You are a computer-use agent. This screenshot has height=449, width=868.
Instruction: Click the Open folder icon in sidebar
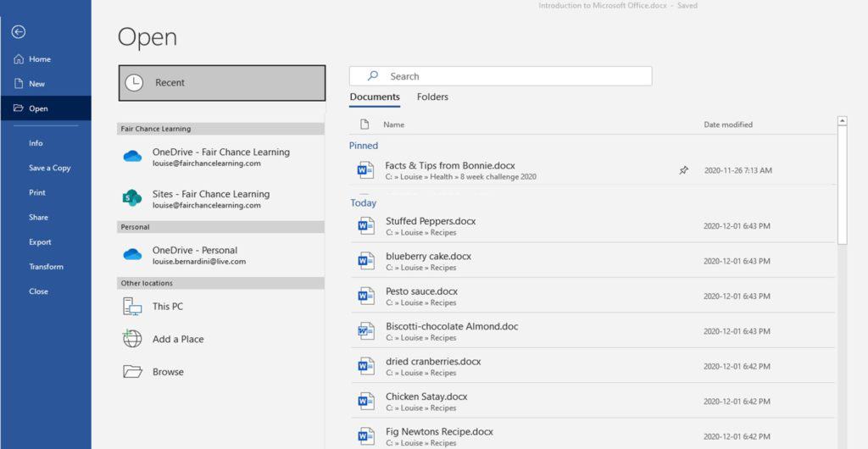(19, 108)
